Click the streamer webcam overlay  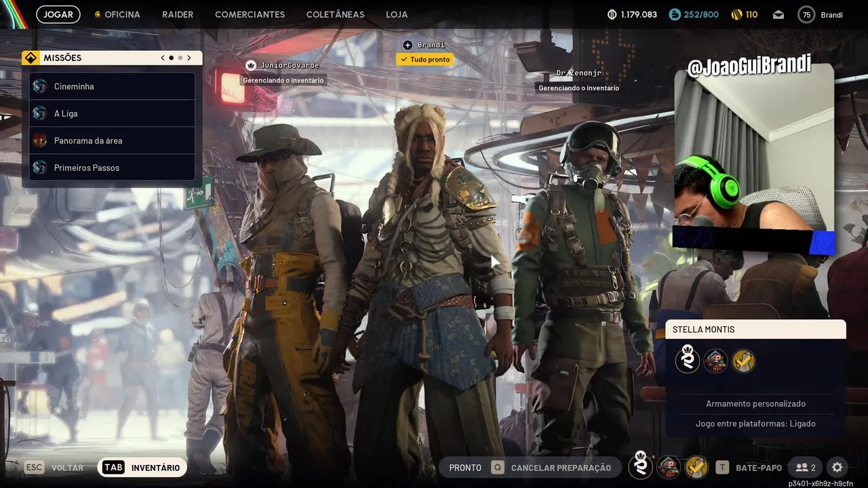(753, 159)
